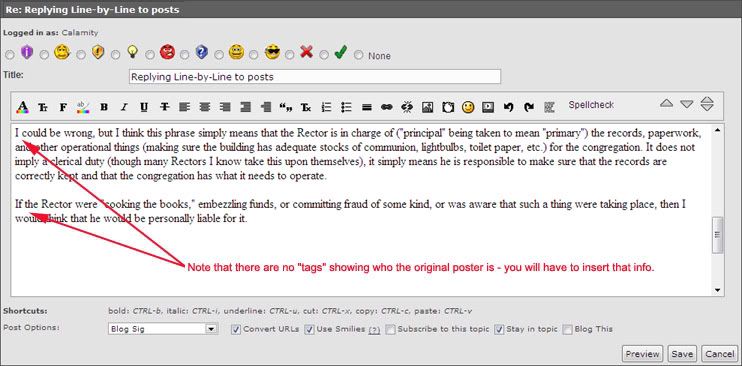742x366 pixels.
Task: Open the font face tool
Action: (x=63, y=107)
